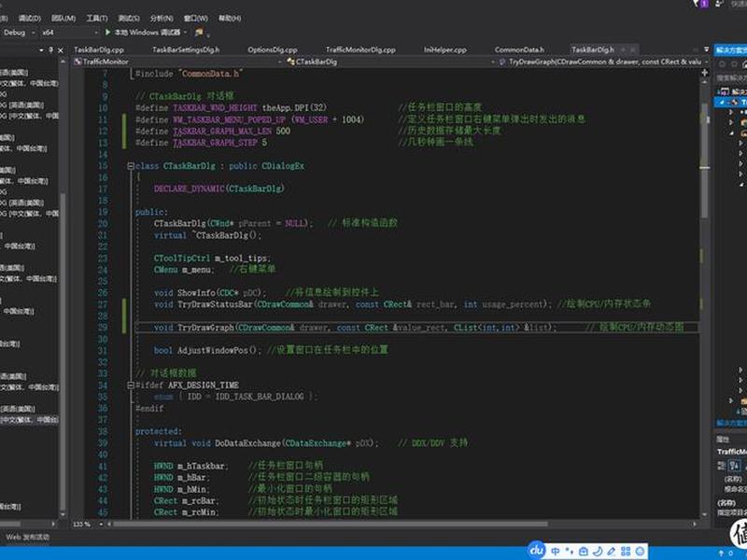Open the left panel window position menu
Image resolution: width=747 pixels, height=560 pixels.
click(x=41, y=49)
